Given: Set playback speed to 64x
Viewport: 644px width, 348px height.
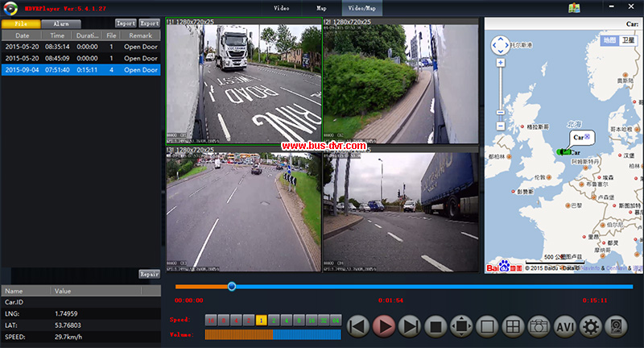Looking at the screenshot, I should 336,320.
